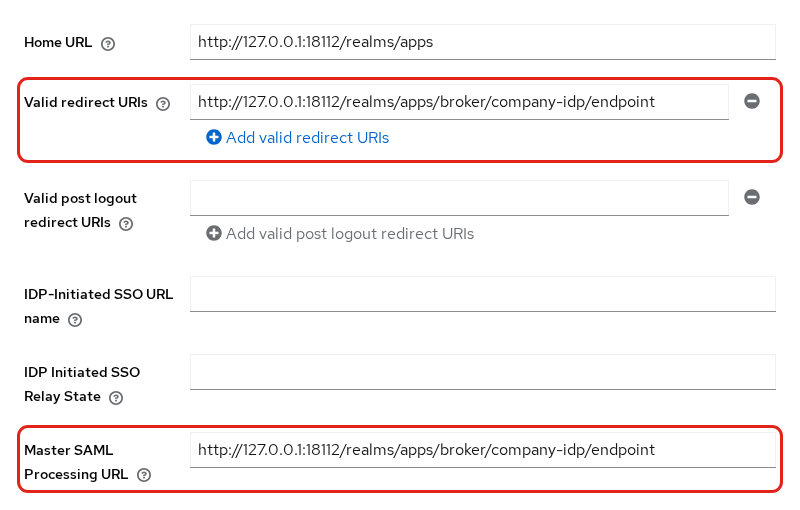Open help tooltip for Home URL

coord(108,44)
